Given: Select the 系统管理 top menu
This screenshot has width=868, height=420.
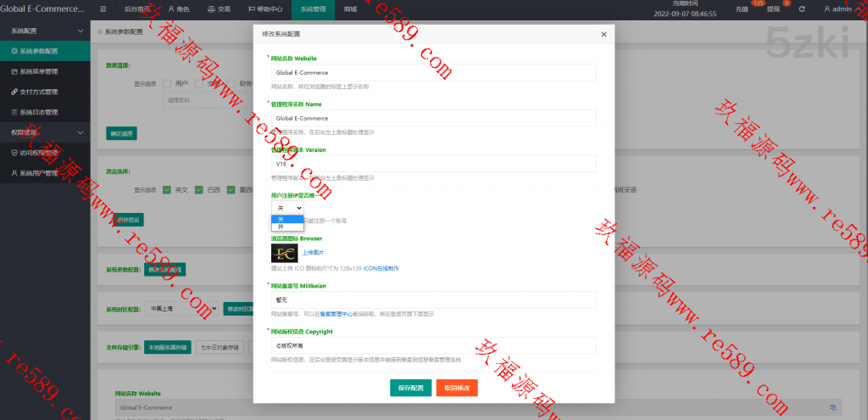Looking at the screenshot, I should pos(314,9).
